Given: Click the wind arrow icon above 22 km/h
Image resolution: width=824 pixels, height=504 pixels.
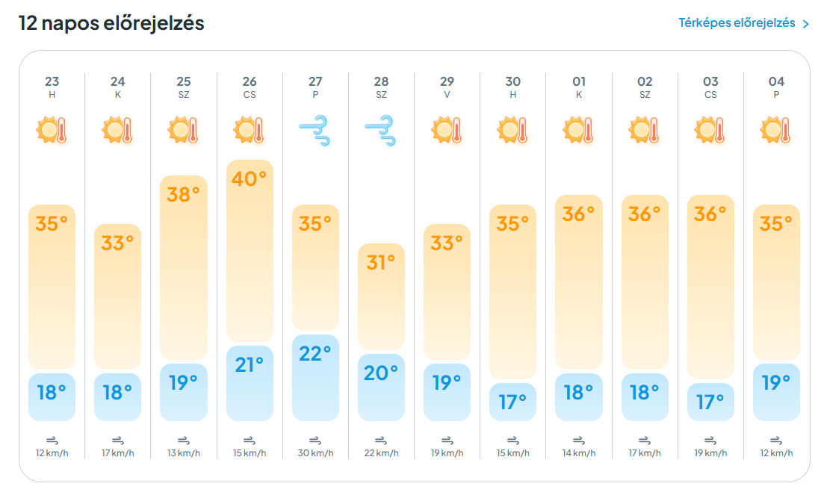Looking at the screenshot, I should tap(381, 441).
